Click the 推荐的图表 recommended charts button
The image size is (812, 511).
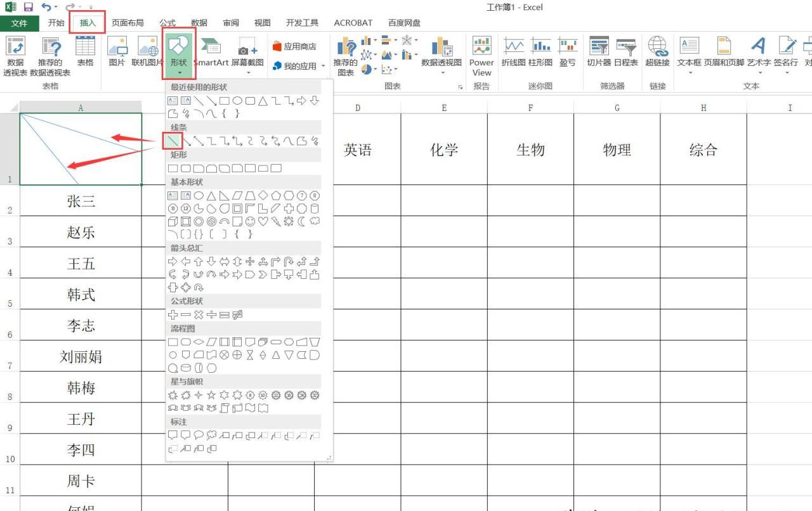pos(345,56)
